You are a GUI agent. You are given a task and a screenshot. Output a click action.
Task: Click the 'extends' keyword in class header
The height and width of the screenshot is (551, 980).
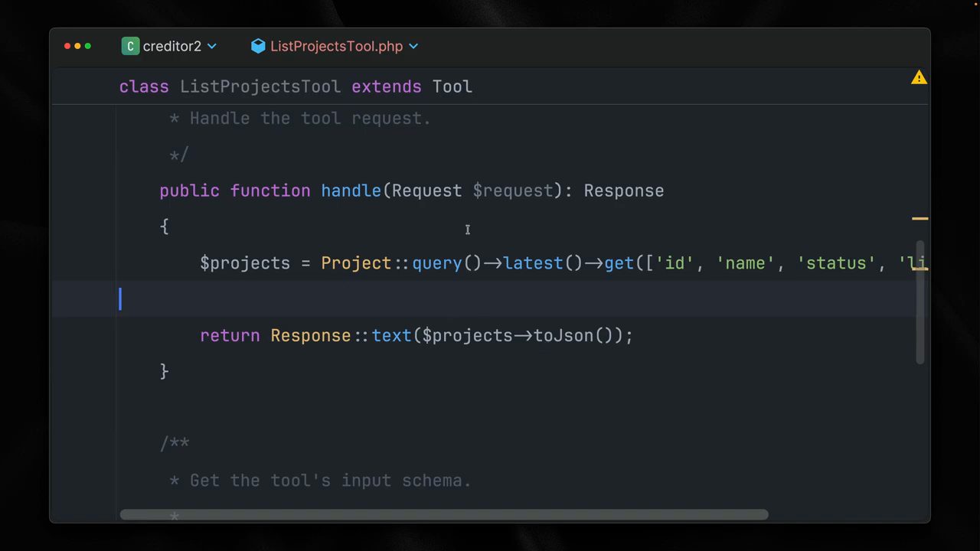pos(387,86)
